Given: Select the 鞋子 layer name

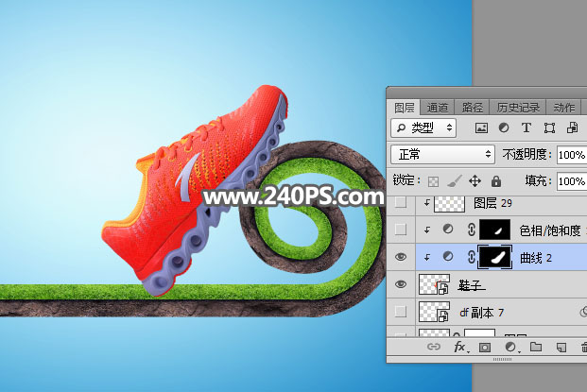Looking at the screenshot, I should pos(470,286).
